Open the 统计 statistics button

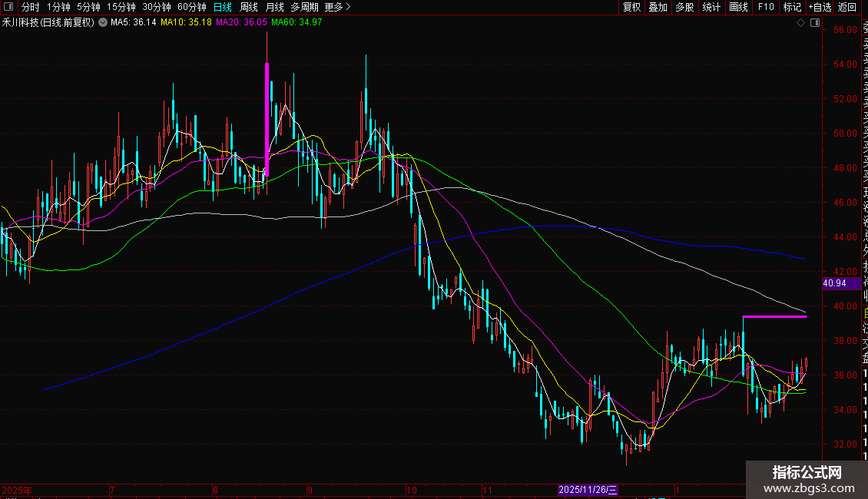(711, 7)
